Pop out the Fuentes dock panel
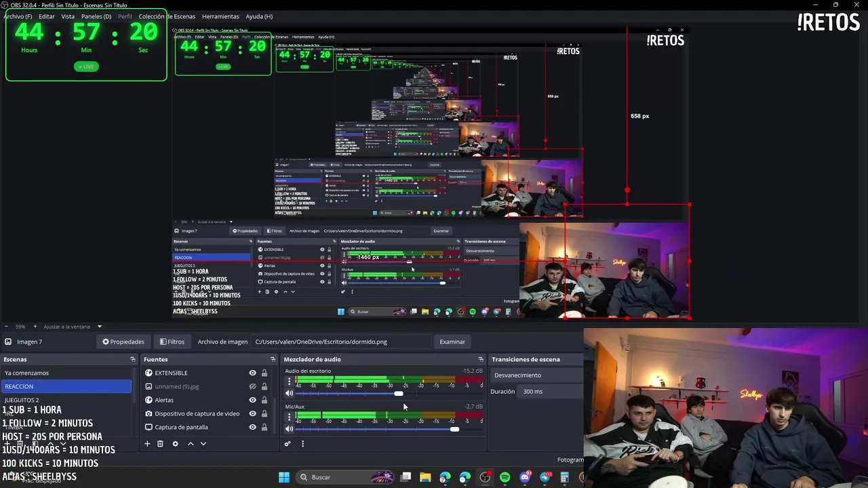The height and width of the screenshot is (488, 868). 273,359
